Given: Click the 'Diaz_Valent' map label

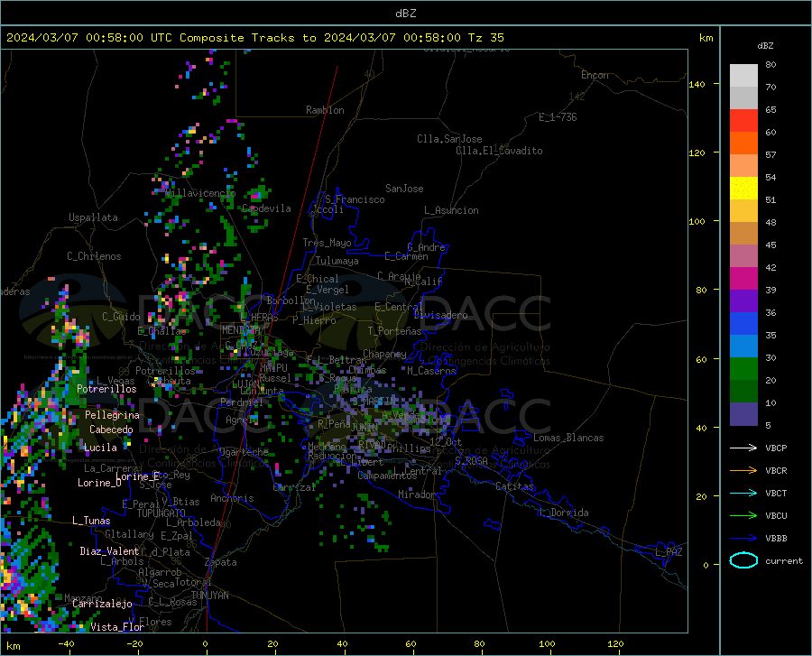Looking at the screenshot, I should tap(109, 551).
